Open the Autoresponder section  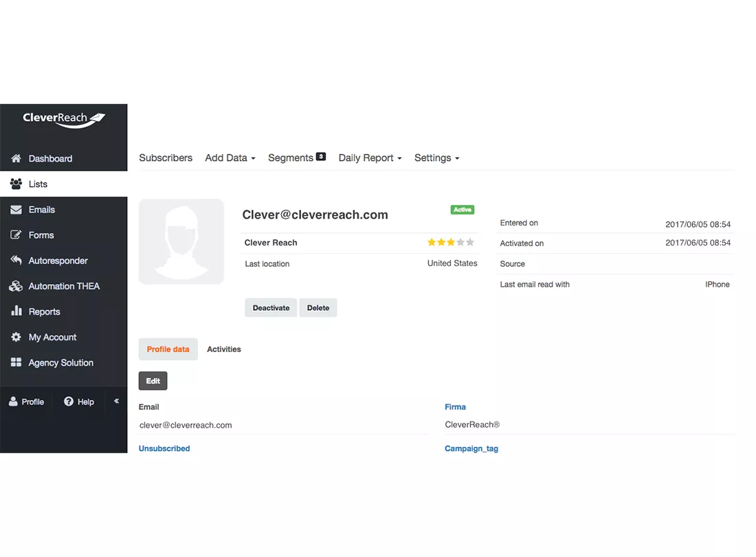click(x=58, y=261)
